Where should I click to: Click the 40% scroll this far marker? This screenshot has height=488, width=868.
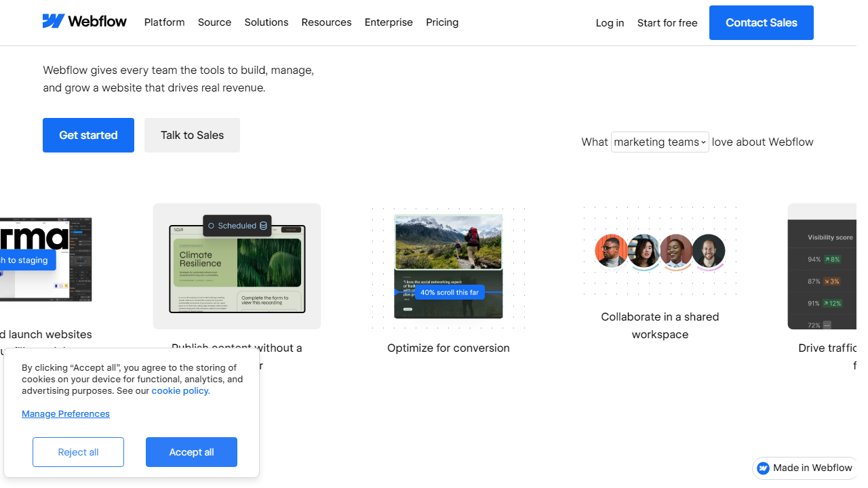pos(450,292)
